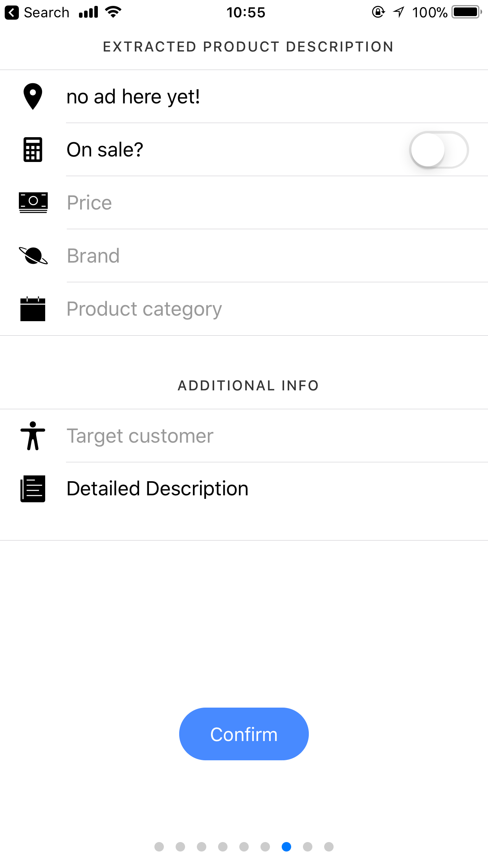Tap the calendar icon for Product category

click(33, 309)
